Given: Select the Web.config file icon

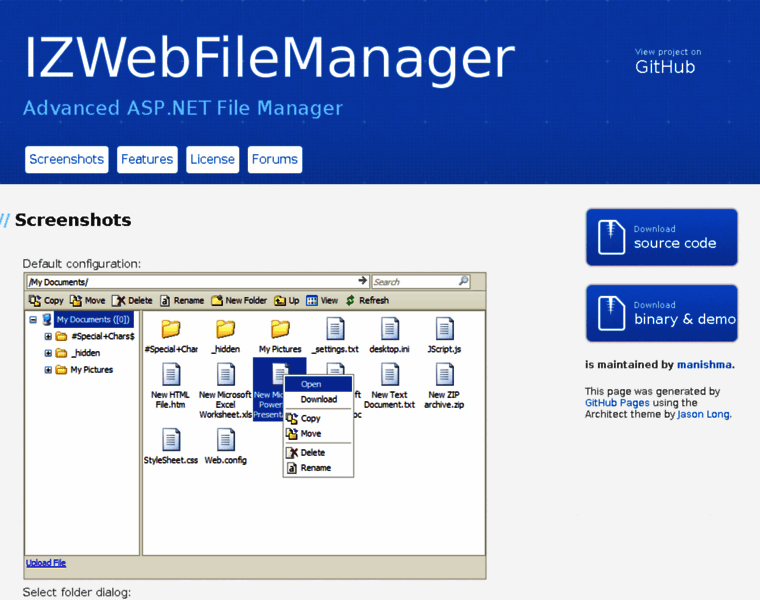Looking at the screenshot, I should point(225,440).
